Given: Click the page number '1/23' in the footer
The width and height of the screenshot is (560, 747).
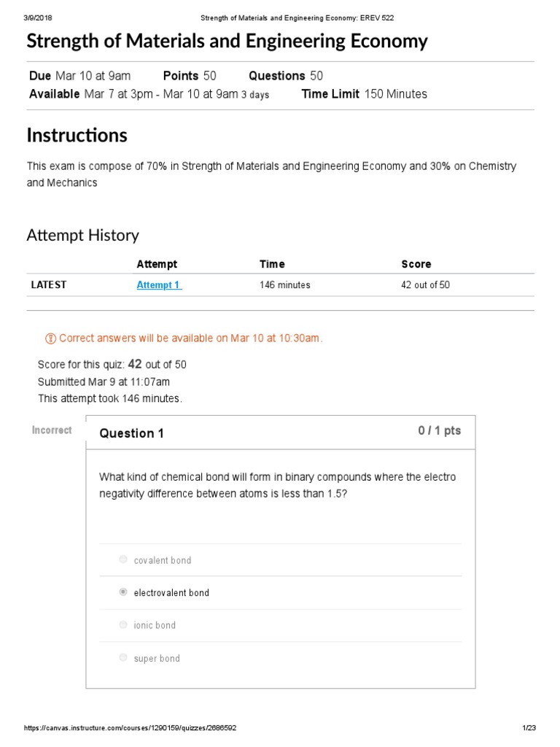Looking at the screenshot, I should (x=529, y=728).
